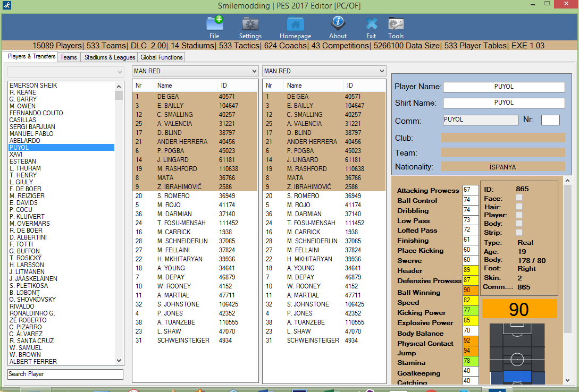Click the Homepage toolbar icon
The height and width of the screenshot is (392, 579).
295,24
